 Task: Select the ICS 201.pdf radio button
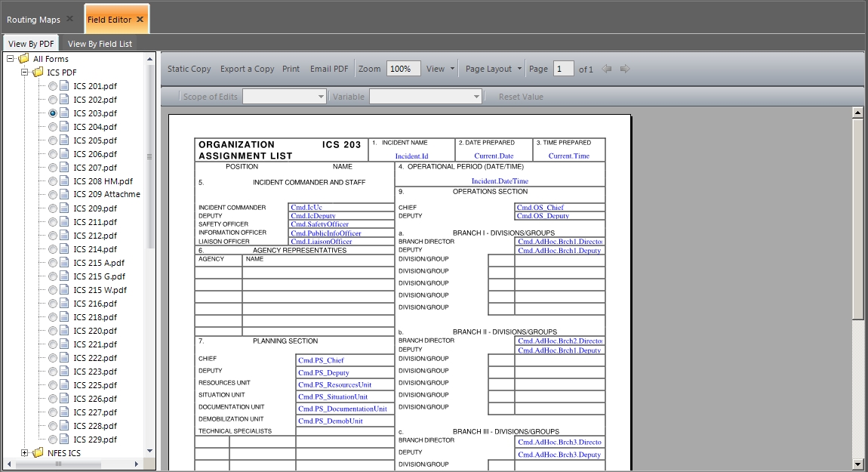53,86
